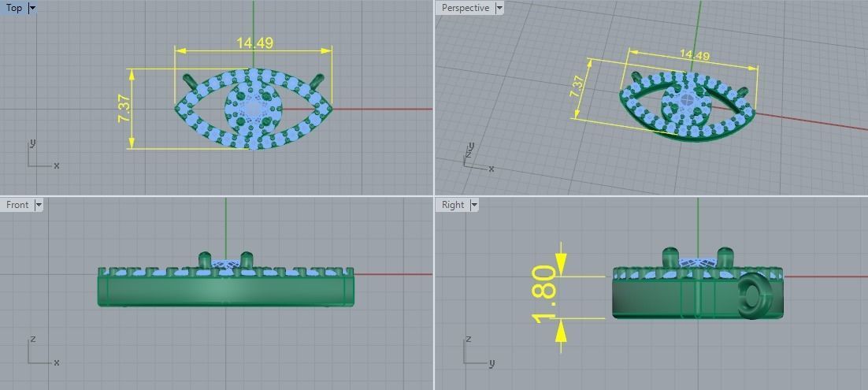Select the 1.80 dimension in Right view

pyautogui.click(x=544, y=295)
